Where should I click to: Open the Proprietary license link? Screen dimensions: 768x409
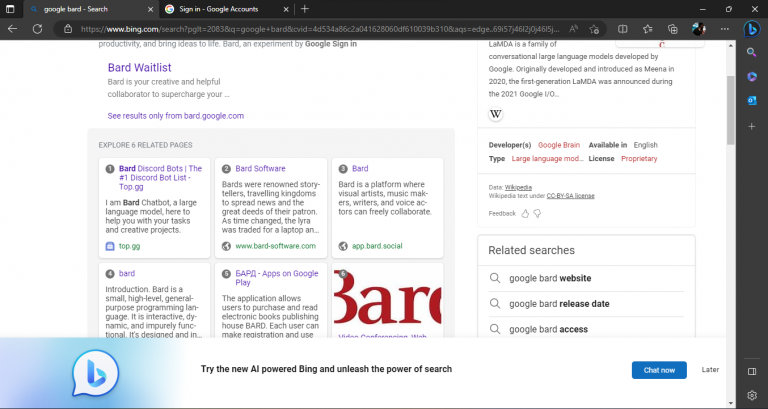click(x=639, y=159)
